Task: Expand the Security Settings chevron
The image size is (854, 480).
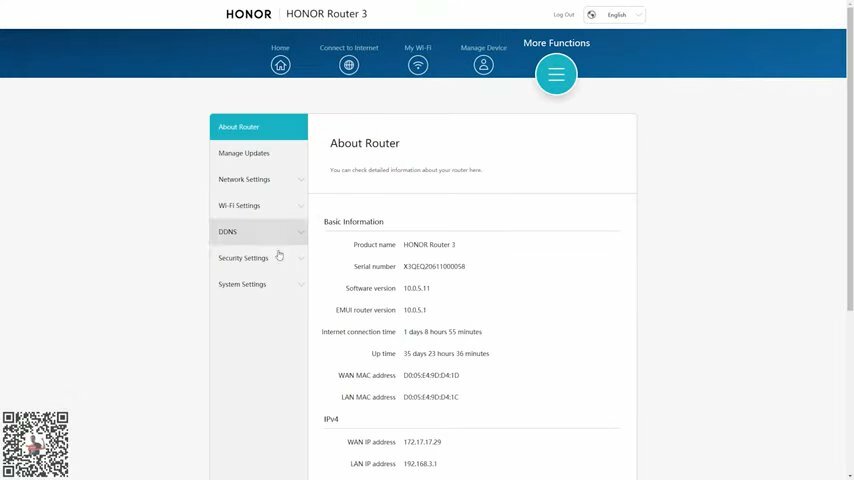Action: click(x=301, y=258)
